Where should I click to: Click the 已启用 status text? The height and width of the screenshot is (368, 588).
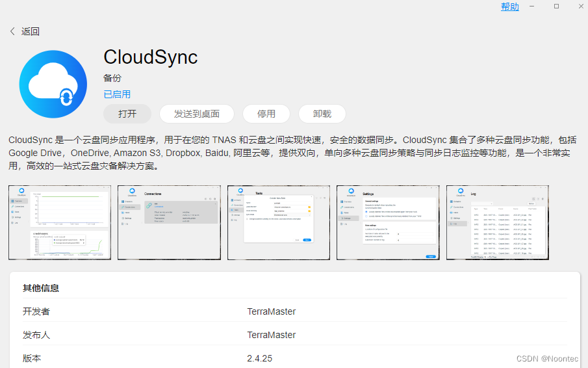[x=117, y=94]
